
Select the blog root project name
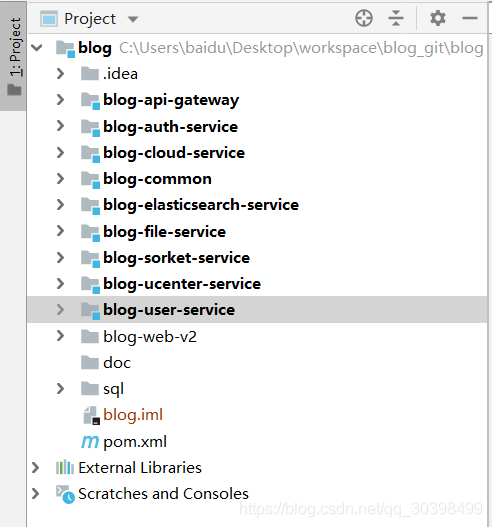pyautogui.click(x=95, y=48)
